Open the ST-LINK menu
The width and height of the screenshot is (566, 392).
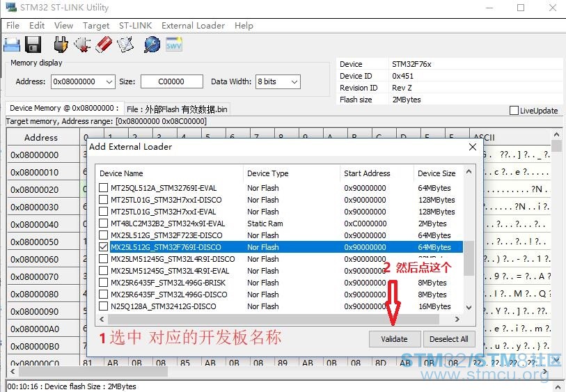pos(135,26)
